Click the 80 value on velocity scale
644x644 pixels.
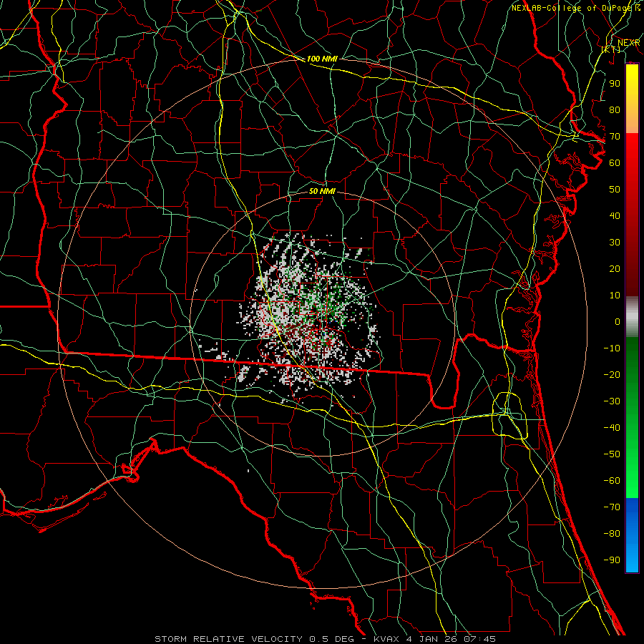point(615,110)
